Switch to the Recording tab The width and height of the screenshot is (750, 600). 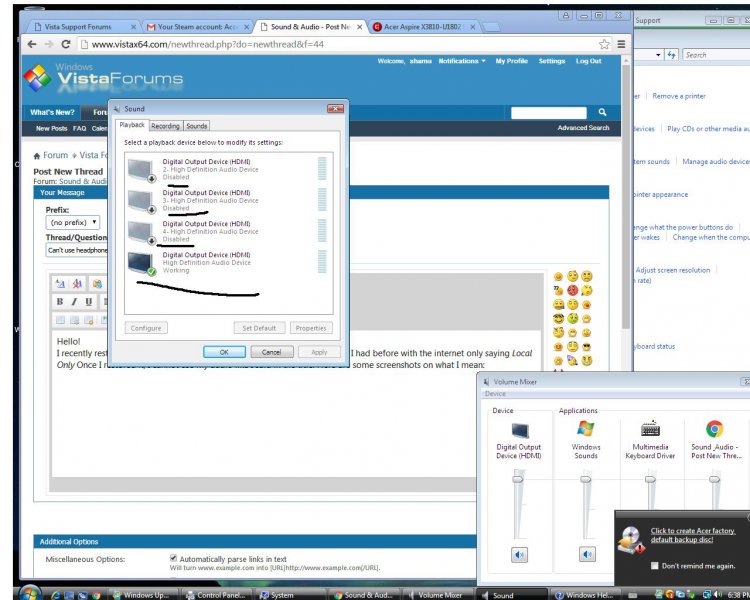165,126
